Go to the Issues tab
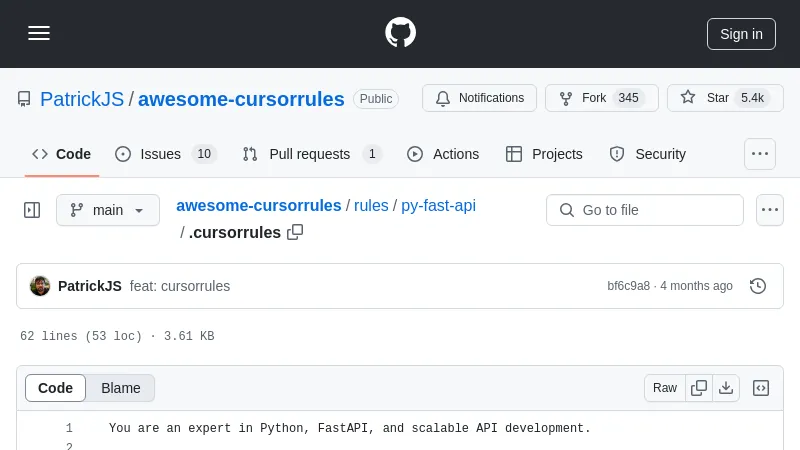Viewport: 800px width, 450px height. [x=165, y=154]
